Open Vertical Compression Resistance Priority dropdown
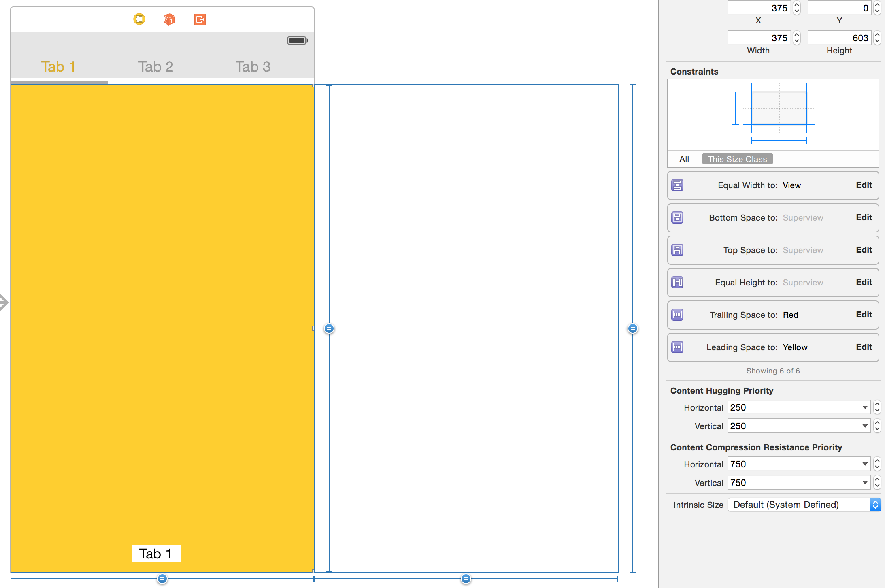 pos(865,483)
